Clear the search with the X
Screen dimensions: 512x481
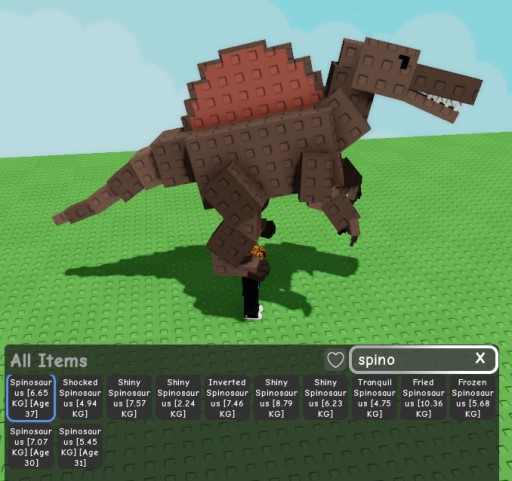(480, 358)
